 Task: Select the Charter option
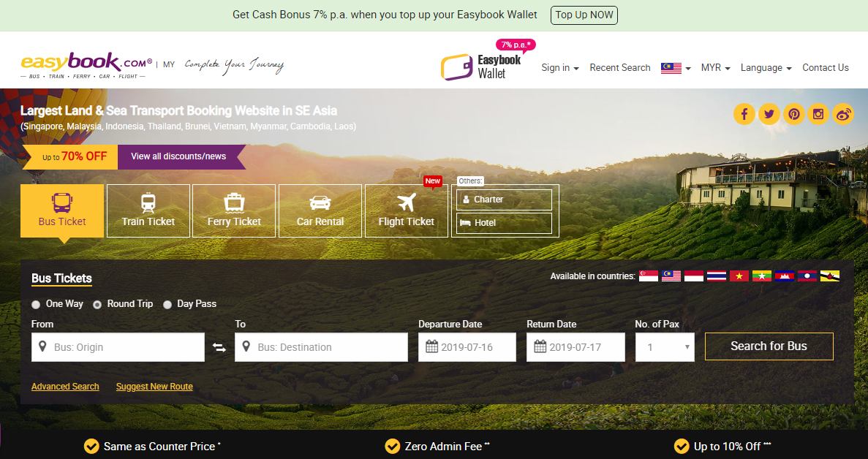(505, 200)
